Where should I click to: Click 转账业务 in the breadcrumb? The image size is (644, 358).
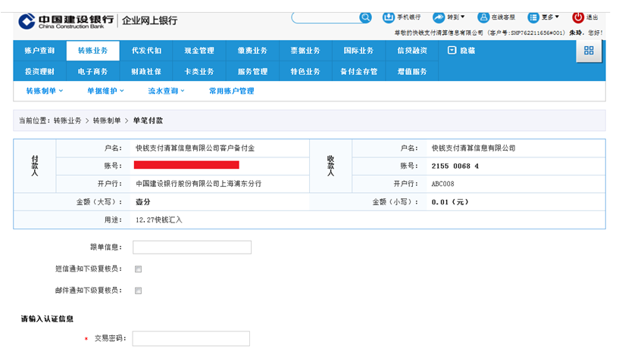[67, 120]
